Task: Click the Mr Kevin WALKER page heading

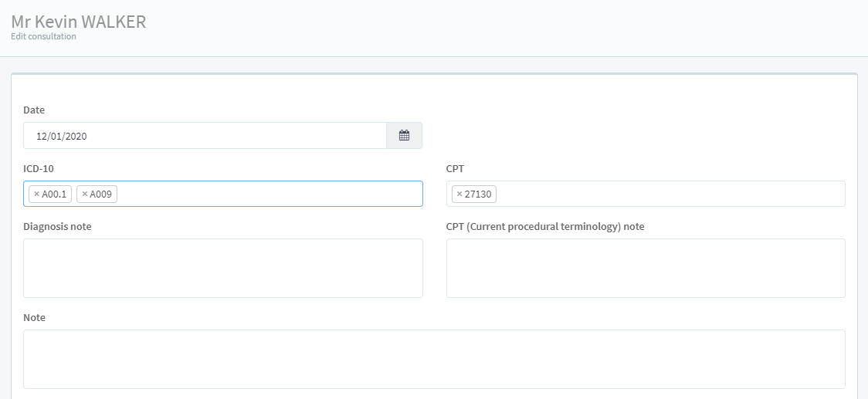Action: pos(78,22)
